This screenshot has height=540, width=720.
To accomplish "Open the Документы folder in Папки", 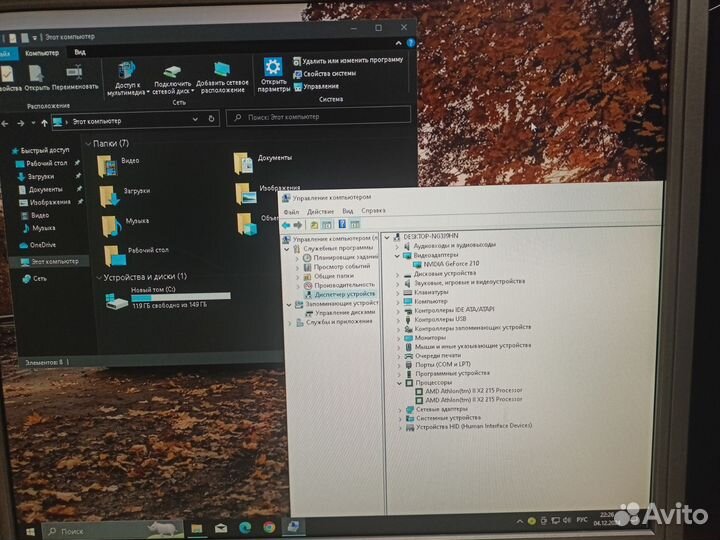I will point(243,160).
